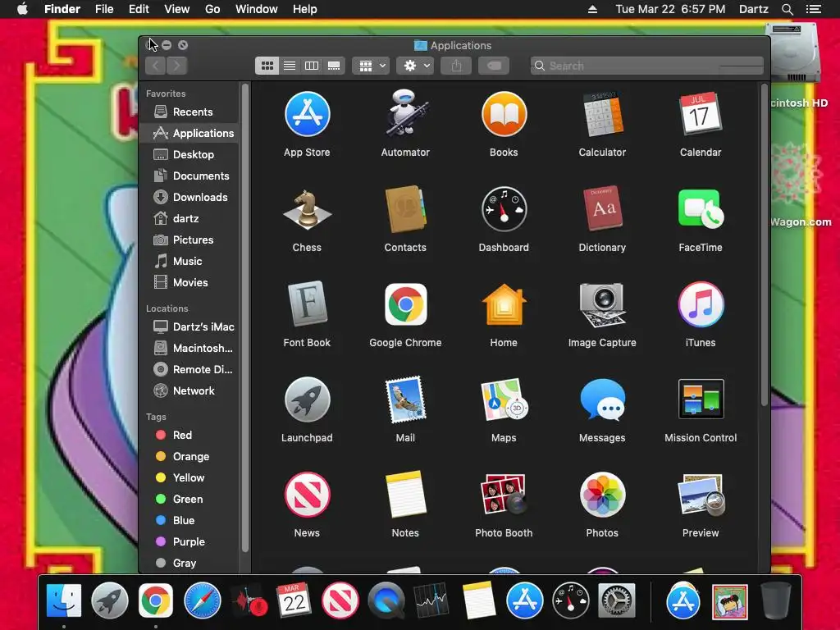Select the Home app icon

(x=504, y=304)
